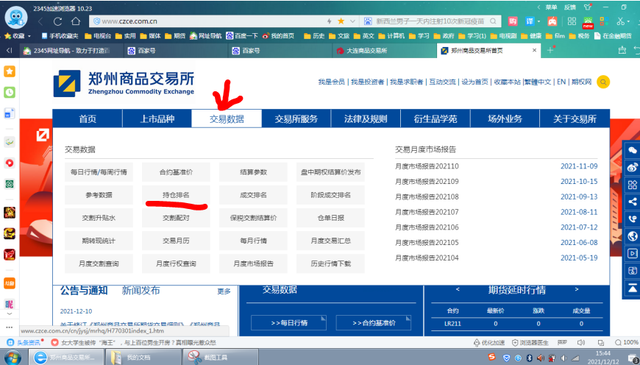
Task: Open 关于交易所 navigation menu
Action: [x=575, y=119]
